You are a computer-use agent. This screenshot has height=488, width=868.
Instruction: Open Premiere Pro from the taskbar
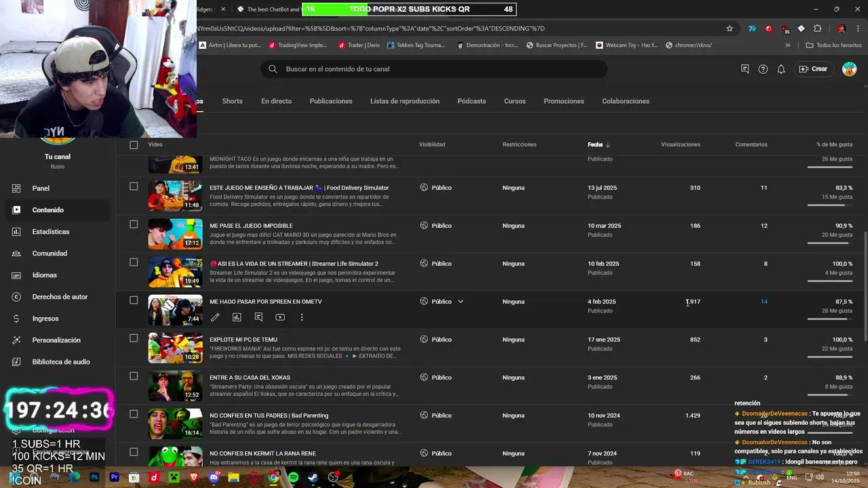(114, 477)
